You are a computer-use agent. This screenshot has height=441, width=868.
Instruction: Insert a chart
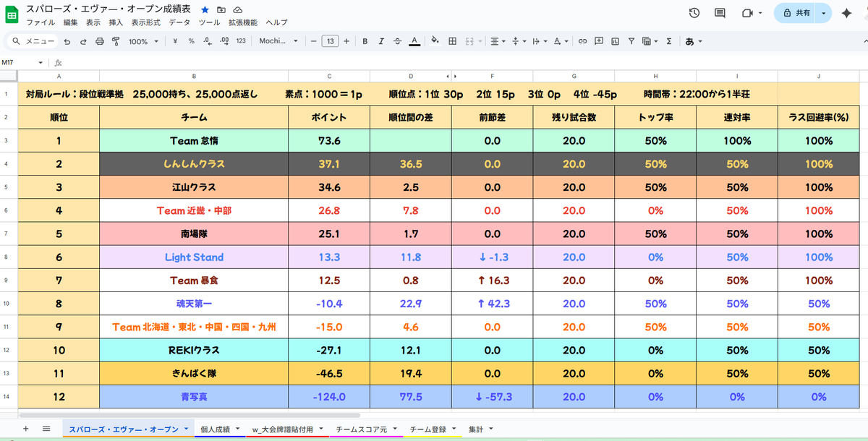point(616,41)
